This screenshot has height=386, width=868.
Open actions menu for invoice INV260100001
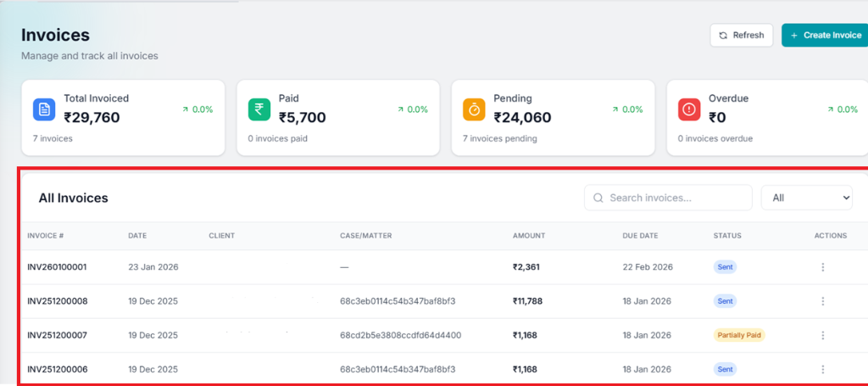pyautogui.click(x=822, y=267)
